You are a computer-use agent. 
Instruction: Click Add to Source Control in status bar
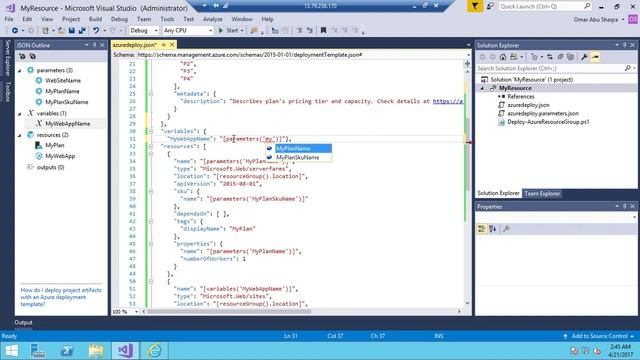pyautogui.click(x=600, y=336)
